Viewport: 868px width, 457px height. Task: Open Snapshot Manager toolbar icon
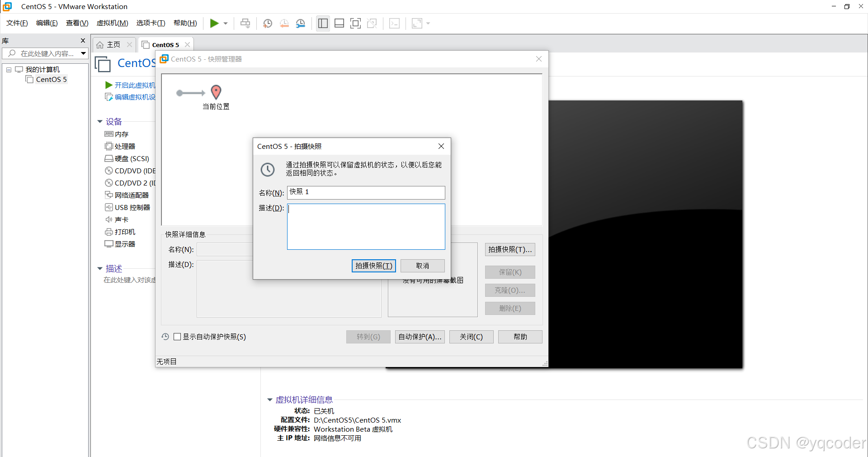coord(301,23)
